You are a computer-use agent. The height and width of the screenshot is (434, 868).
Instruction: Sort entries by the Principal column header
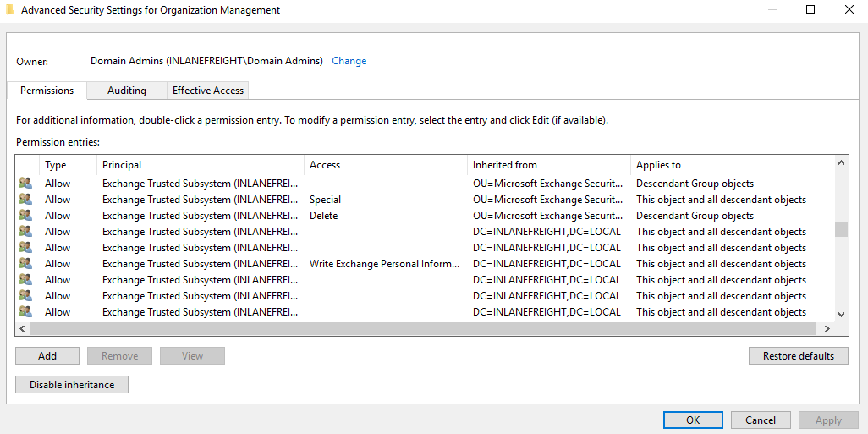122,165
